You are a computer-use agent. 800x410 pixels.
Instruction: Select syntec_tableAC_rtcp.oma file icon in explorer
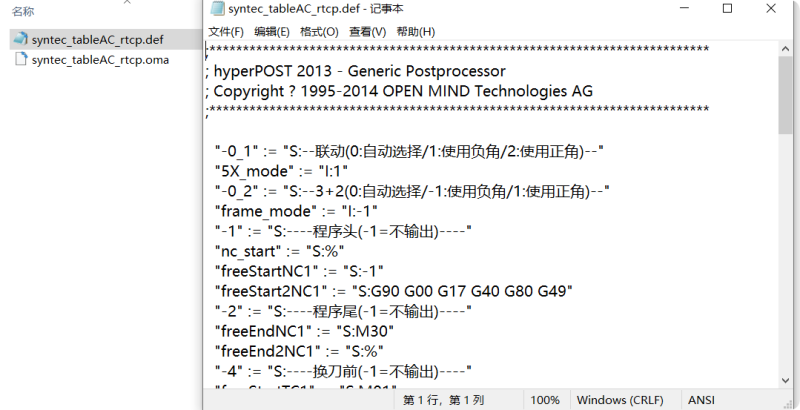tap(20, 59)
